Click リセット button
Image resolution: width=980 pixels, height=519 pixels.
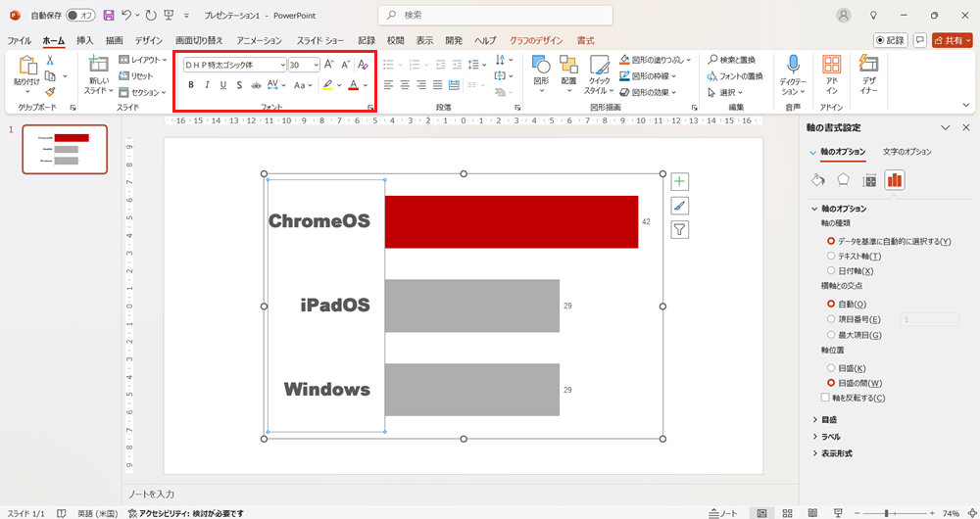135,76
